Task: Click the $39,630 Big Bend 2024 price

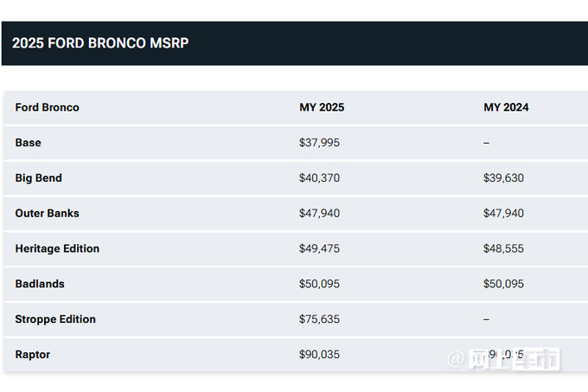Action: [503, 177]
